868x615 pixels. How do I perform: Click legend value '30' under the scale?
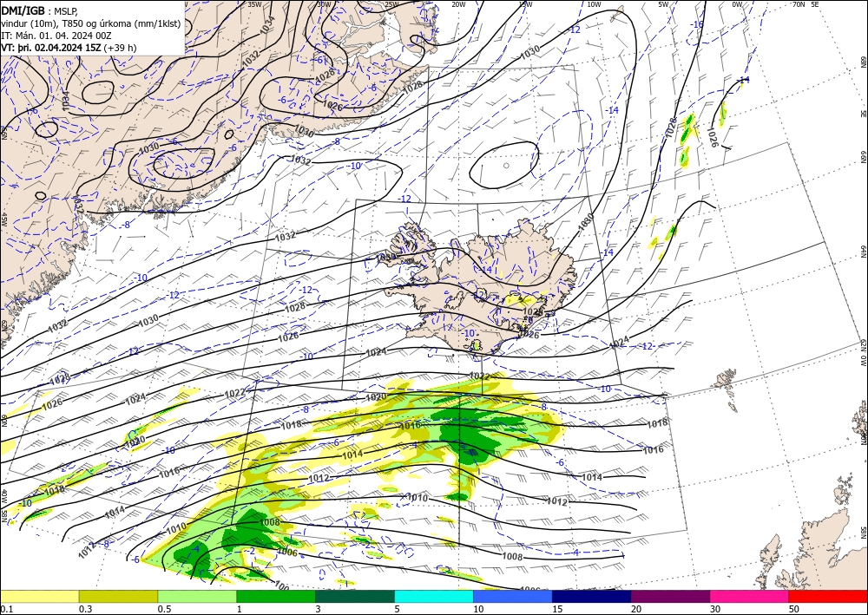click(x=715, y=609)
